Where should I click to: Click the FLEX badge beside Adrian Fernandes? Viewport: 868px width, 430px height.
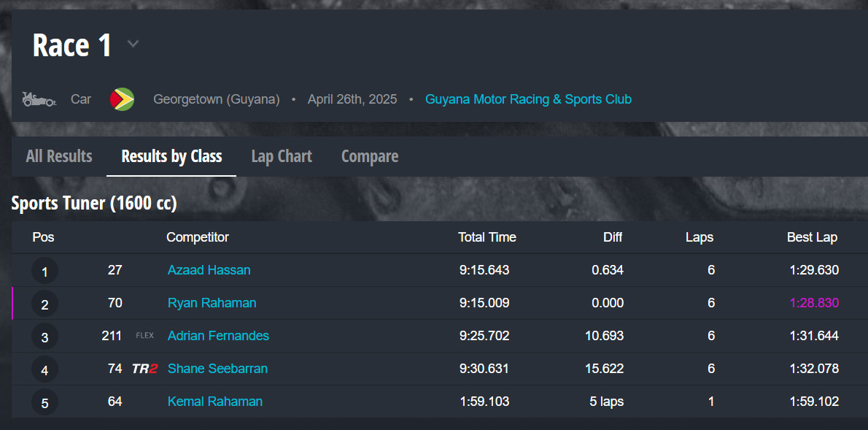click(145, 336)
